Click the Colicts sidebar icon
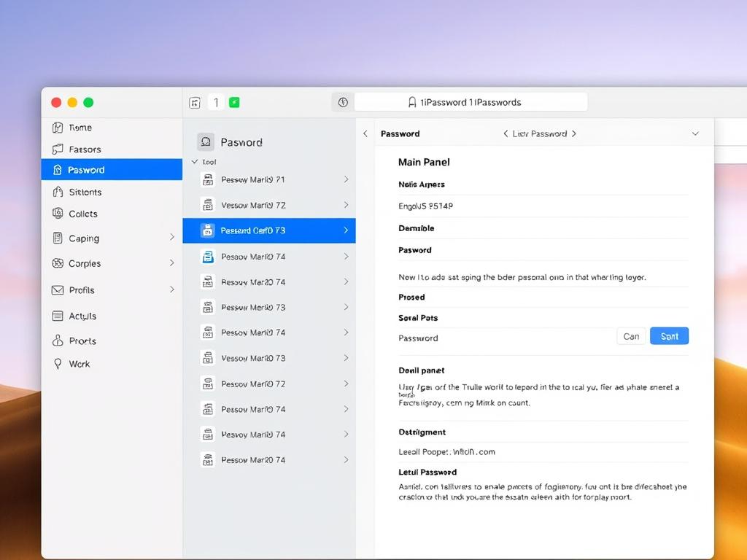 [58, 214]
